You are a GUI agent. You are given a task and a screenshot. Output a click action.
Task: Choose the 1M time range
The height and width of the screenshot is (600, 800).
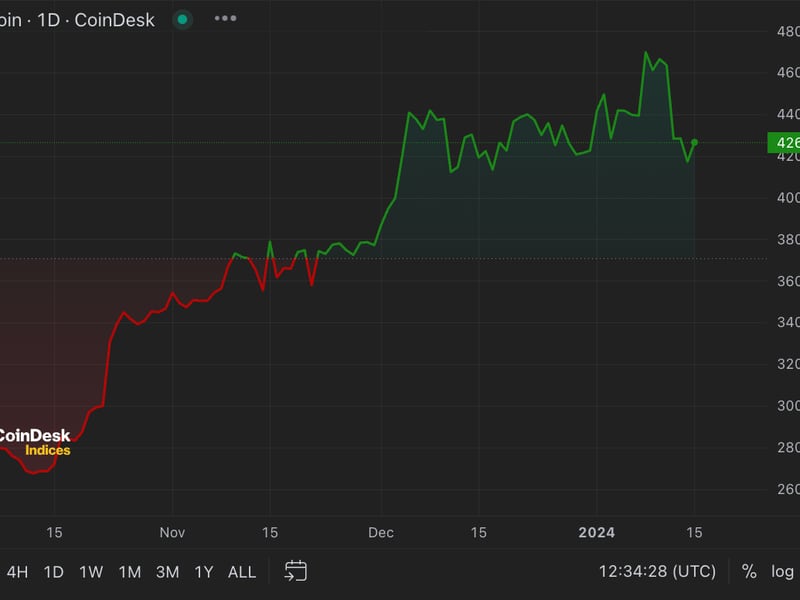[x=129, y=572]
